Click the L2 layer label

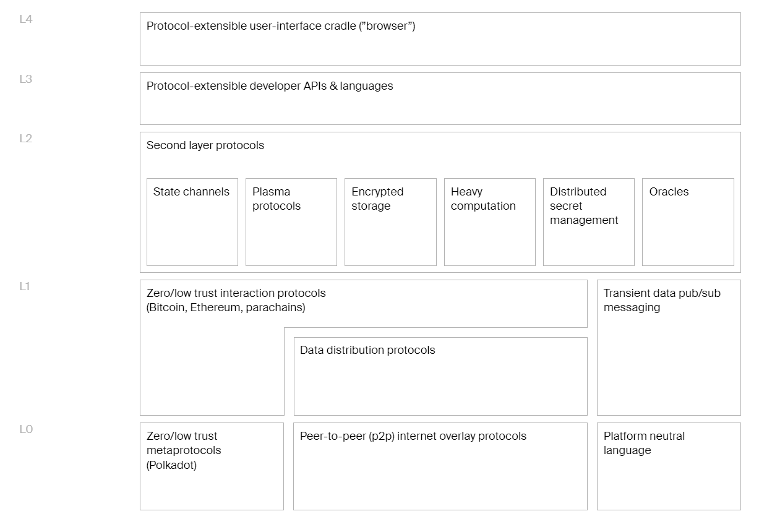25,138
